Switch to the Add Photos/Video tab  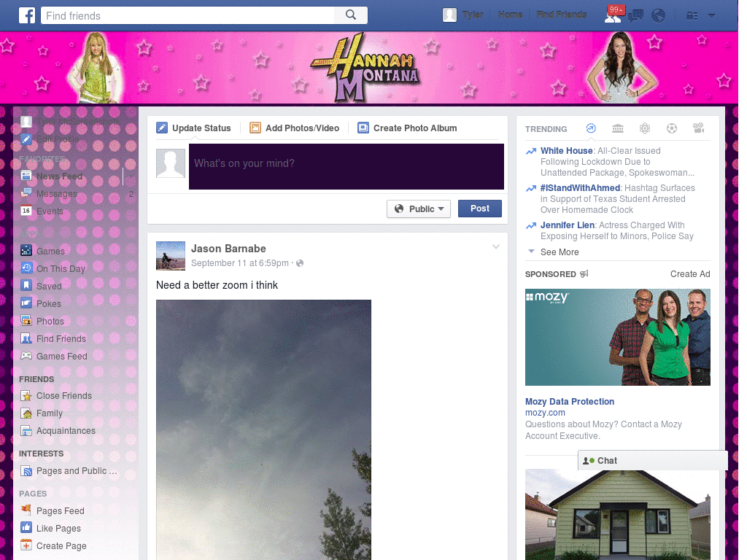pos(295,128)
